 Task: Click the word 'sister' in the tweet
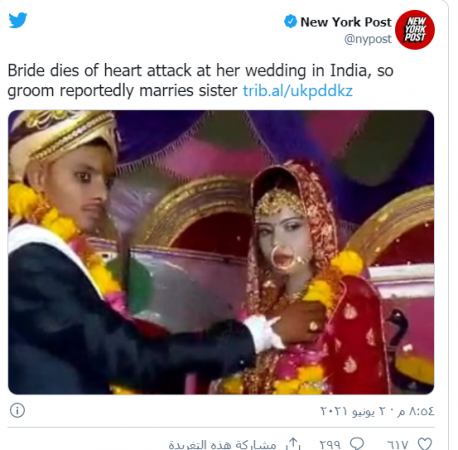click(218, 91)
